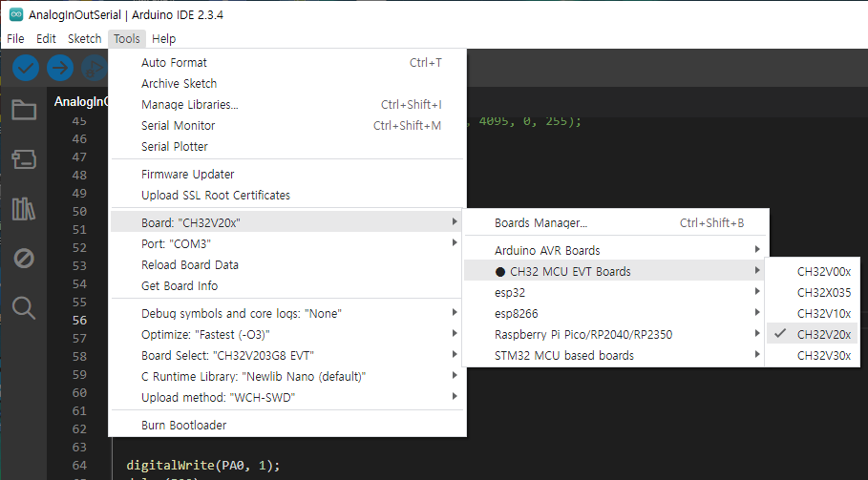The width and height of the screenshot is (868, 480).
Task: Select CH32V00x board
Action: 812,272
